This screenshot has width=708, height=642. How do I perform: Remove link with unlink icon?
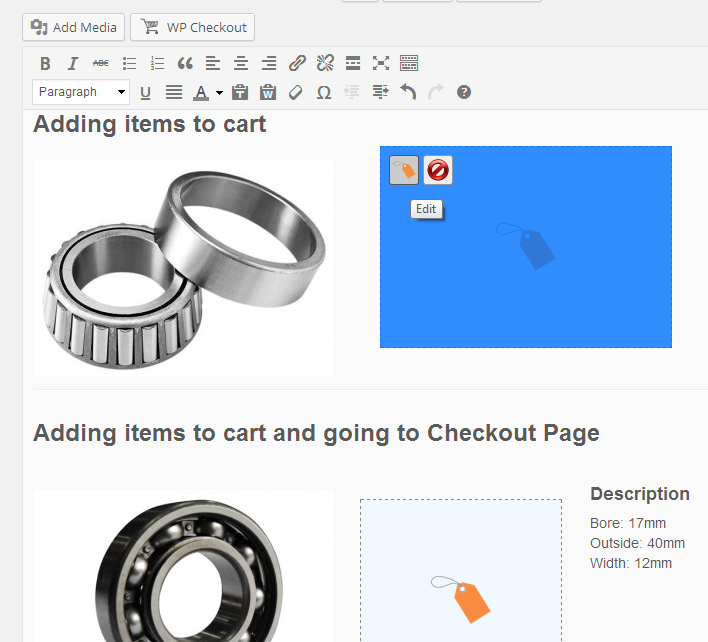click(x=325, y=63)
